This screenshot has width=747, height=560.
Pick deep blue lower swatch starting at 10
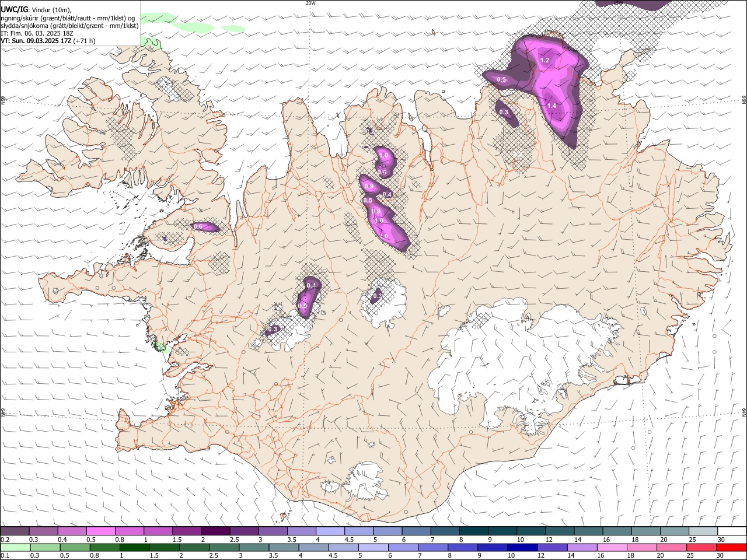pyautogui.click(x=522, y=547)
